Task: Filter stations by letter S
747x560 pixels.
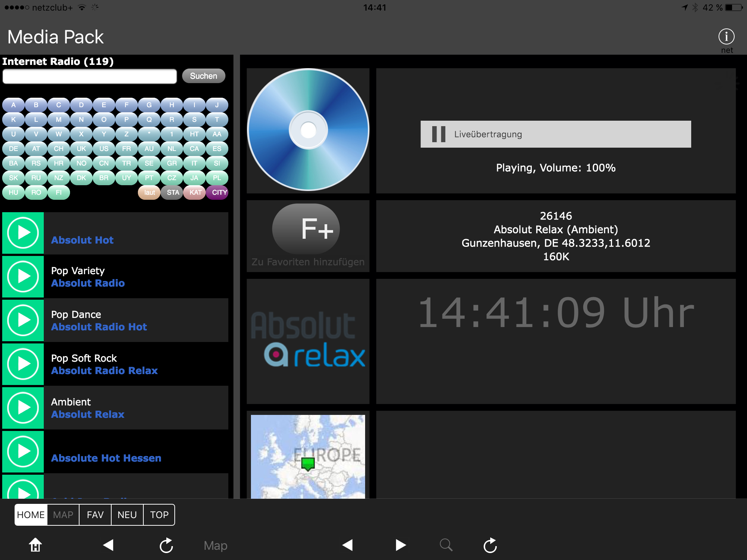Action: click(194, 120)
